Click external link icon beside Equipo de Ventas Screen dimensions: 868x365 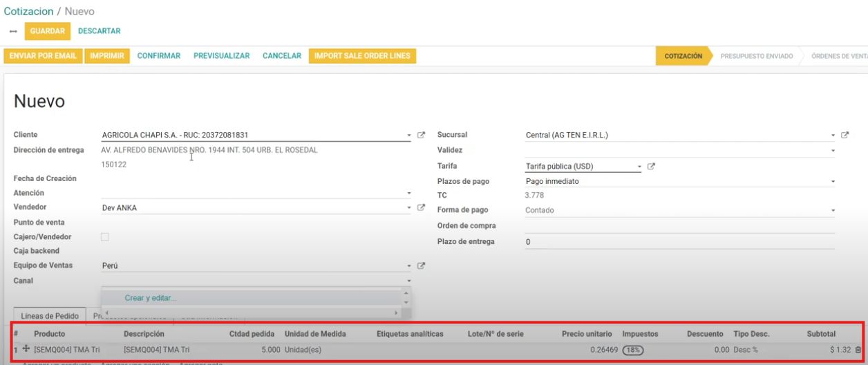(421, 265)
